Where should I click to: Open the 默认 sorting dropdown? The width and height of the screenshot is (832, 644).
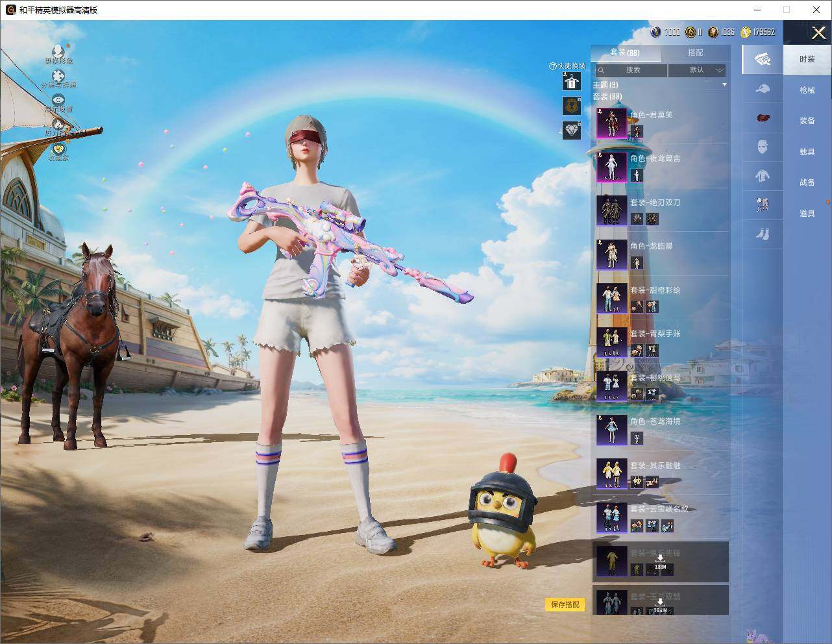coord(697,70)
